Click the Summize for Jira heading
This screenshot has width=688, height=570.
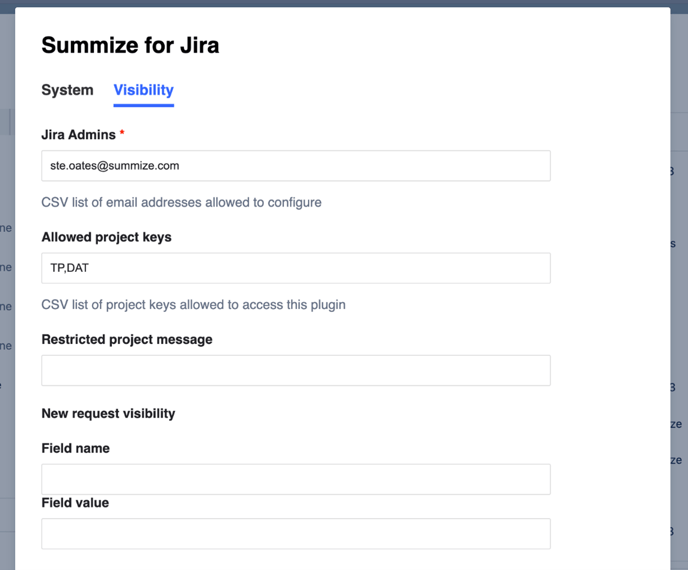pyautogui.click(x=130, y=45)
